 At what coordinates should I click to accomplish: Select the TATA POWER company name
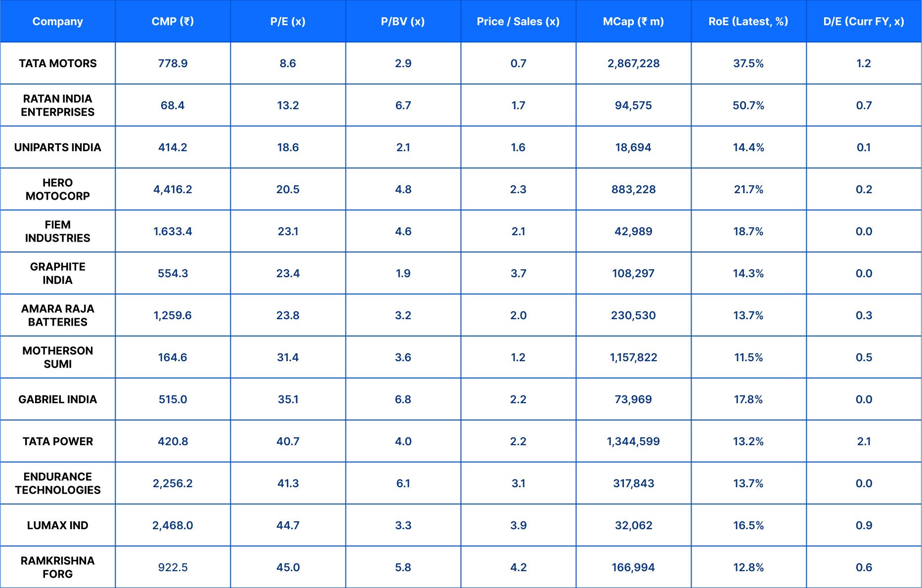(57, 441)
